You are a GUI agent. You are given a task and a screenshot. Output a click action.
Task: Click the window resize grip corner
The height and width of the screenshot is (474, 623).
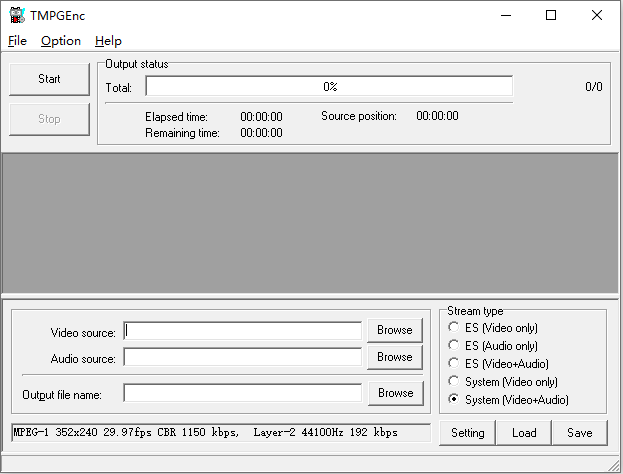[614, 465]
